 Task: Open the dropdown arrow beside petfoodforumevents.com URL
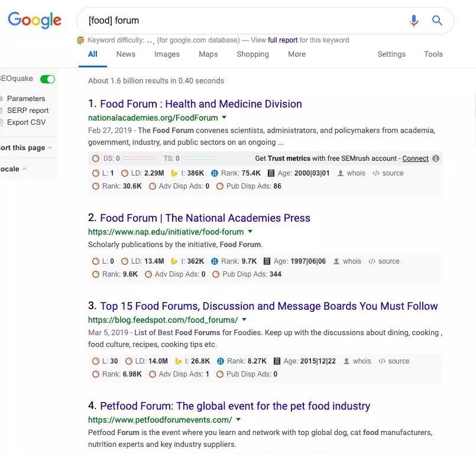[x=238, y=420]
